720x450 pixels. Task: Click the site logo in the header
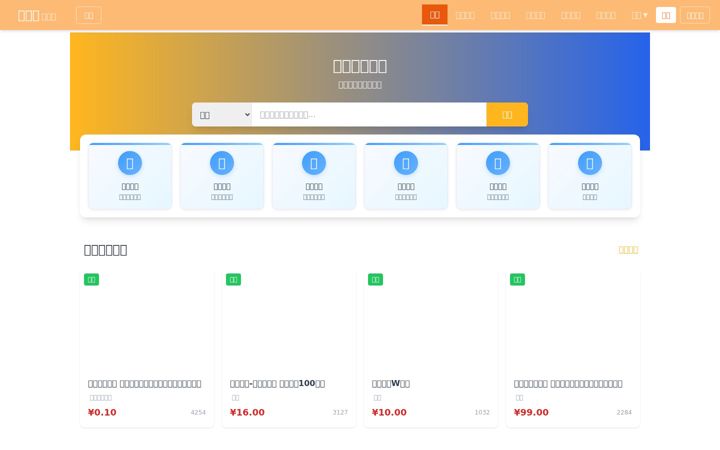pyautogui.click(x=37, y=16)
